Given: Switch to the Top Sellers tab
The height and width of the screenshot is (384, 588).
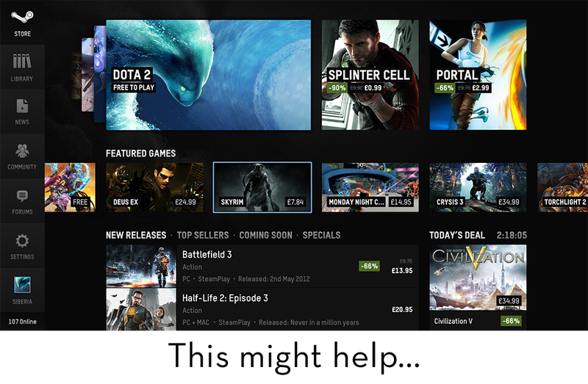Looking at the screenshot, I should point(203,235).
